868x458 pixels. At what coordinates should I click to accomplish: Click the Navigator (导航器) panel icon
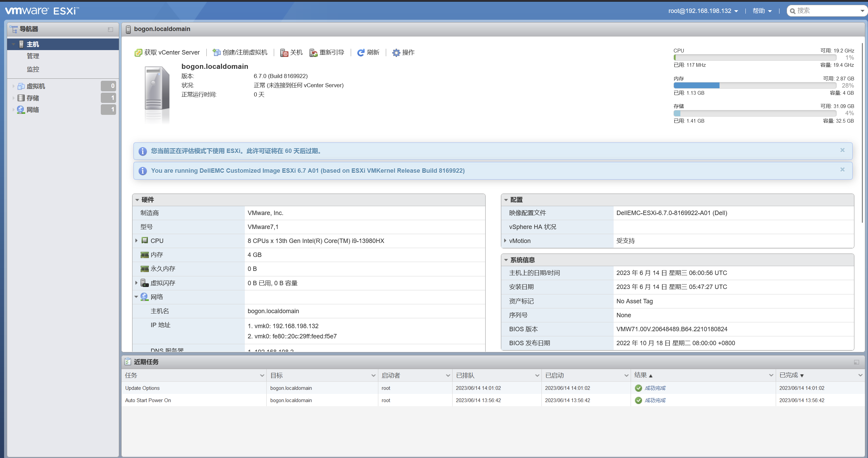(x=14, y=29)
